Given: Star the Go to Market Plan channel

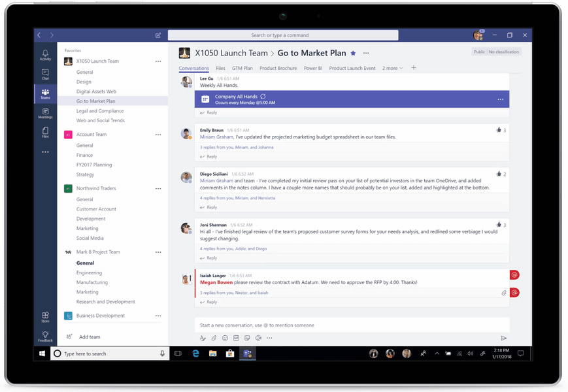Looking at the screenshot, I should [353, 52].
